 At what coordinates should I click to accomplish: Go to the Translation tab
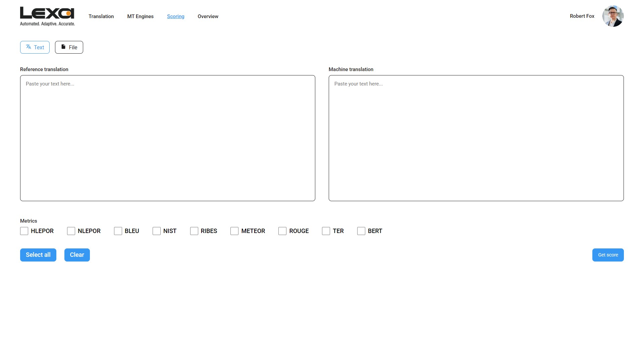tap(101, 16)
